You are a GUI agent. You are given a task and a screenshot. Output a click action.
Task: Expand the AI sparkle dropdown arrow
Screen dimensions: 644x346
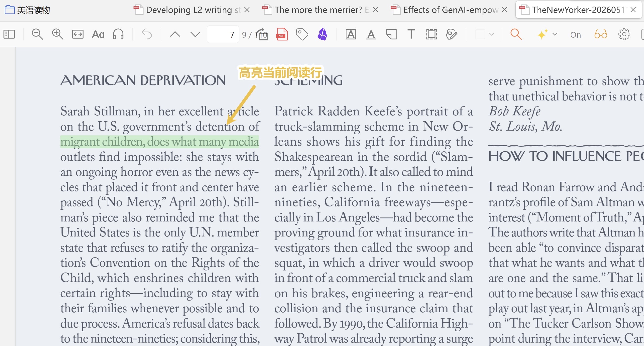point(555,34)
